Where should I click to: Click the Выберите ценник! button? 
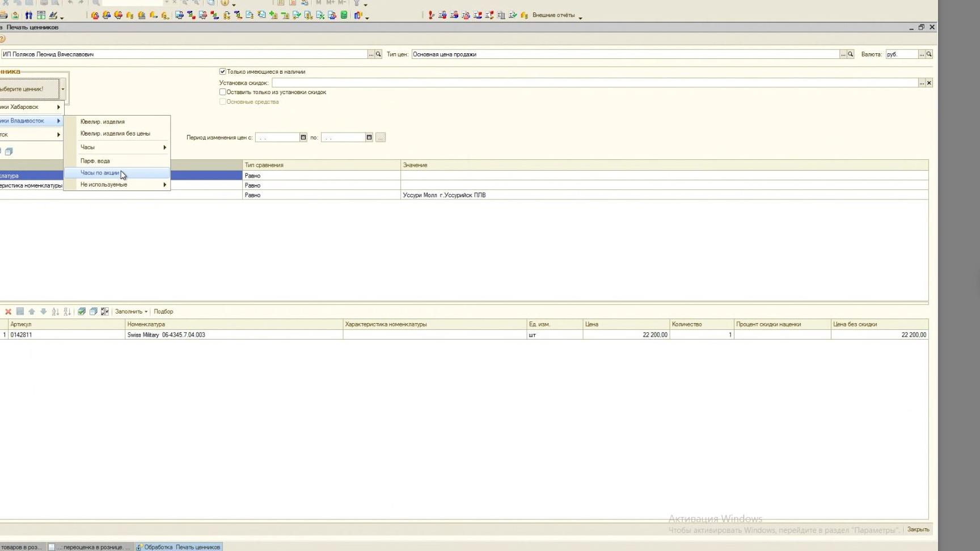pos(28,89)
